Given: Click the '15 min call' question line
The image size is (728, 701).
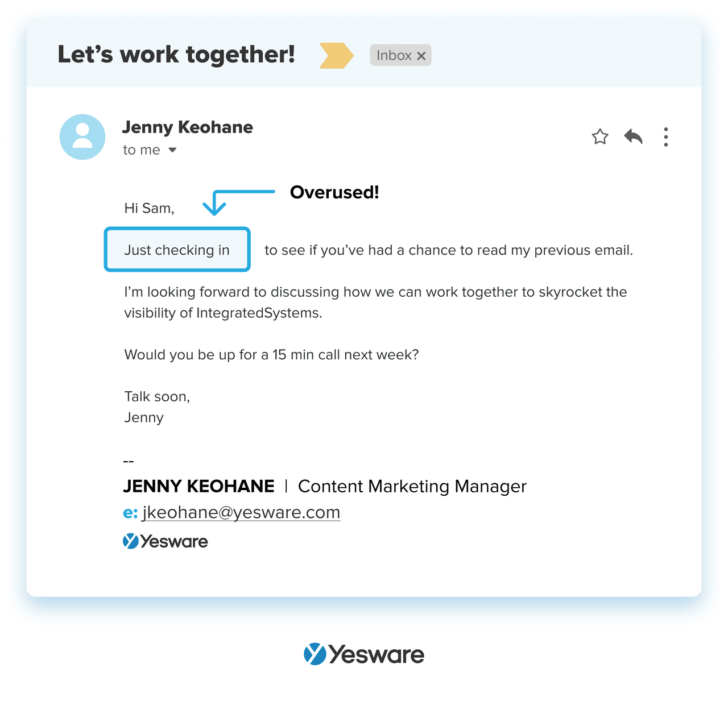Looking at the screenshot, I should pyautogui.click(x=271, y=355).
